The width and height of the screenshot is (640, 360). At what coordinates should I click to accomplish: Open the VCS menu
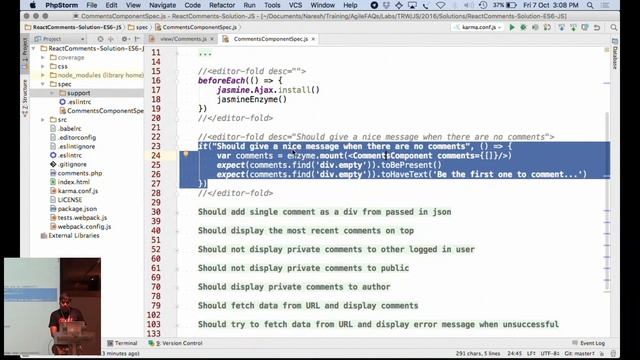point(295,5)
